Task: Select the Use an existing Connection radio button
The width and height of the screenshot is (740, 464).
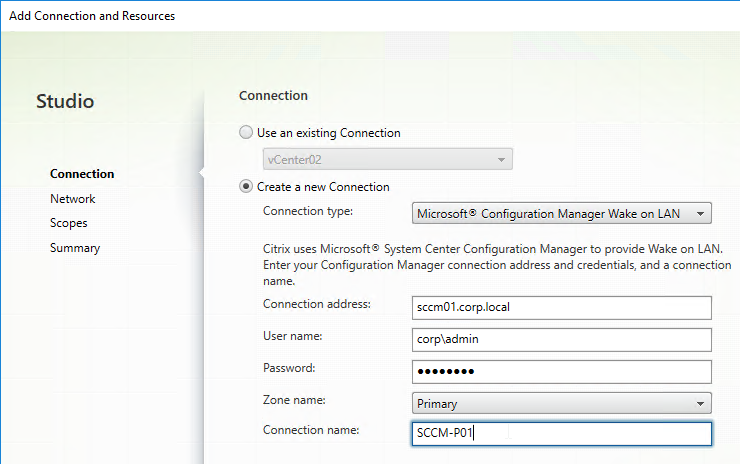Action: (x=245, y=133)
